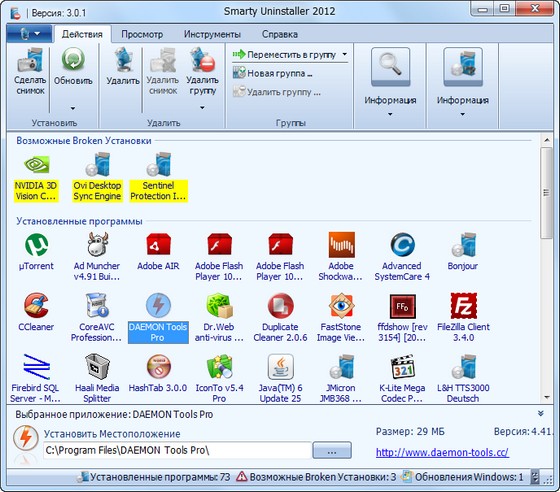The width and height of the screenshot is (560, 492).
Task: Switch to the Просмотр ribbon tab
Action: coord(142,35)
